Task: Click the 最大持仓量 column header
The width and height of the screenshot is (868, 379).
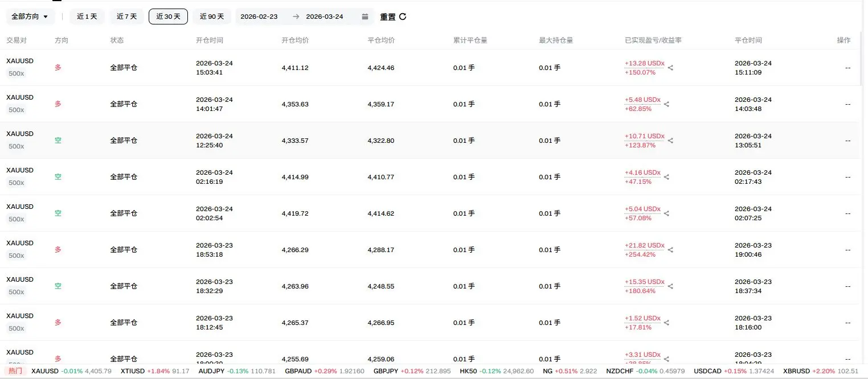Action: (x=556, y=40)
